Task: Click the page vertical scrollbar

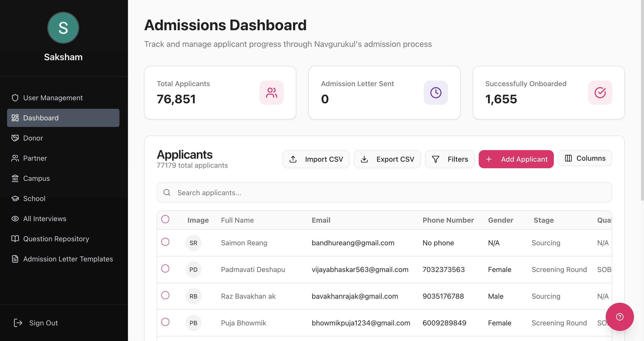Action: coord(642,101)
